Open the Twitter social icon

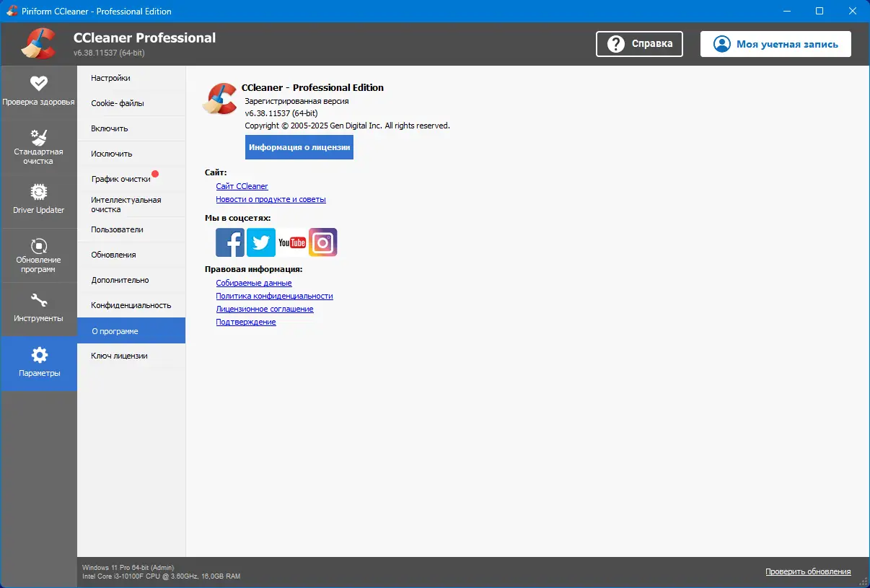click(x=261, y=242)
